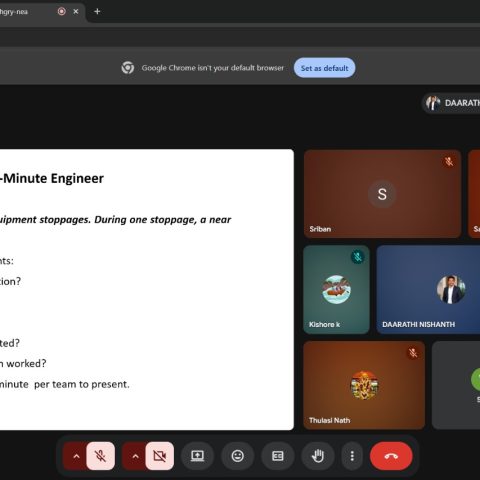Click muted mic icon on Thulasi Nath tile
480x480 pixels.
(413, 353)
